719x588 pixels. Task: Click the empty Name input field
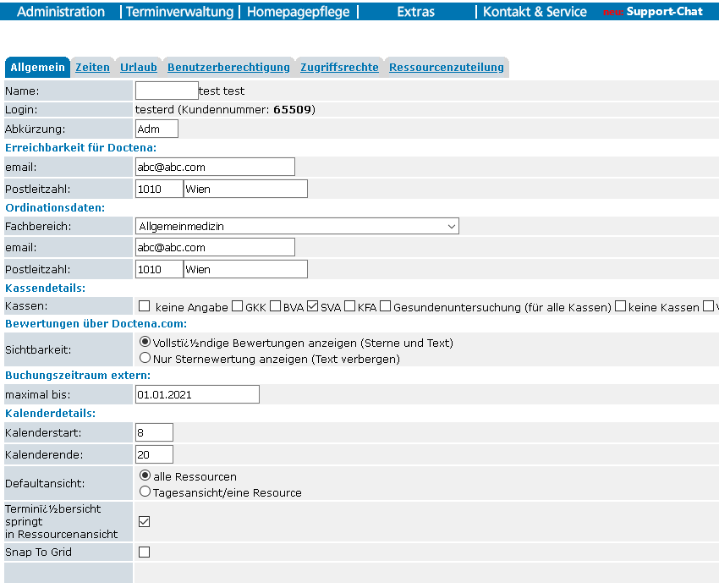167,91
